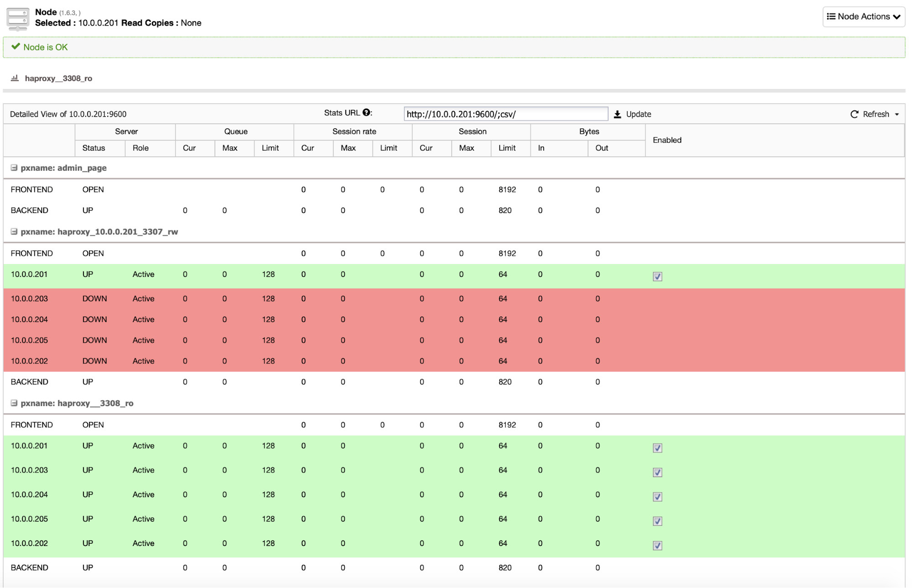Collapse the admin_page proxy group
This screenshot has width=912, height=588.
[x=14, y=168]
